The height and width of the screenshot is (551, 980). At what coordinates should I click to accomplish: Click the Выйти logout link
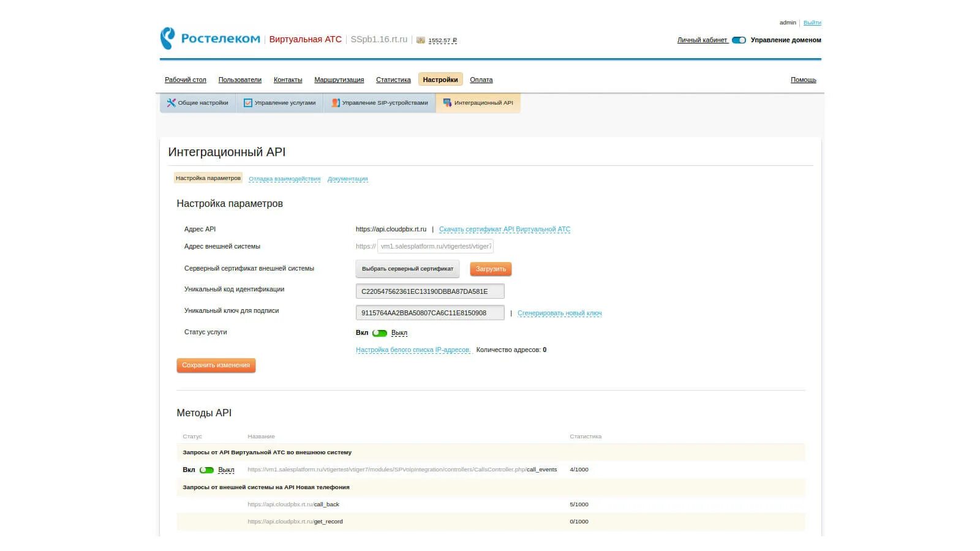pyautogui.click(x=812, y=23)
